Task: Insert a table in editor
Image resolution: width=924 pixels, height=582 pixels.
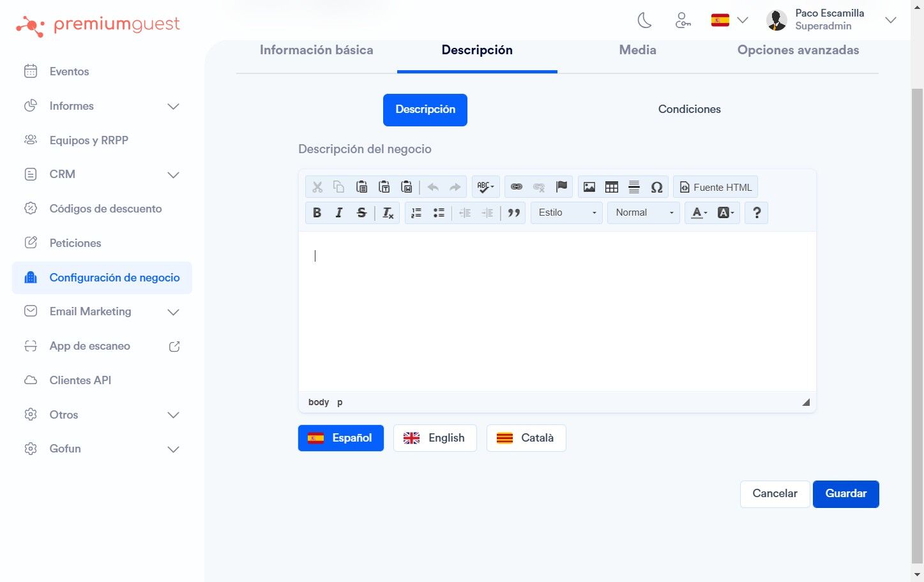Action: 612,187
